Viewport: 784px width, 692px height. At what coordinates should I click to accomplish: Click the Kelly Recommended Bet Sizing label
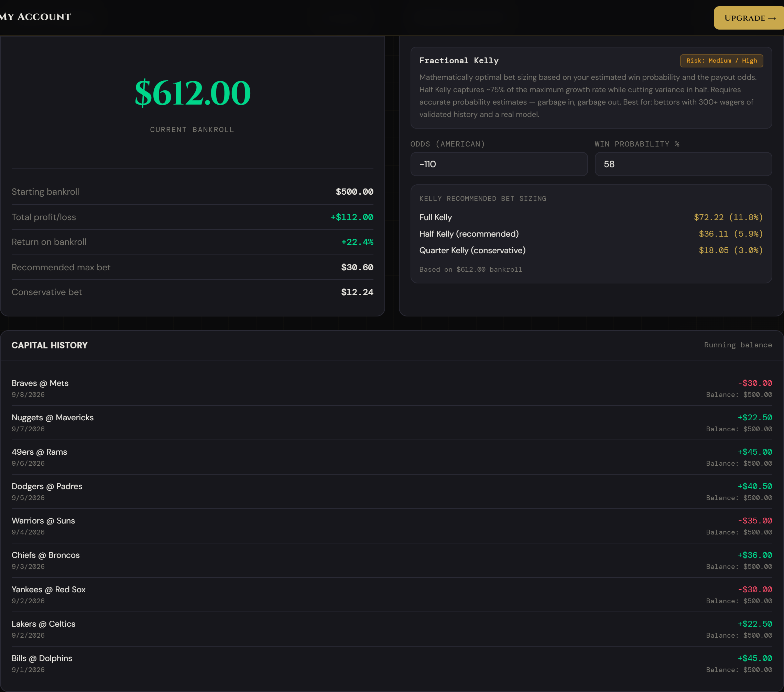pos(482,199)
